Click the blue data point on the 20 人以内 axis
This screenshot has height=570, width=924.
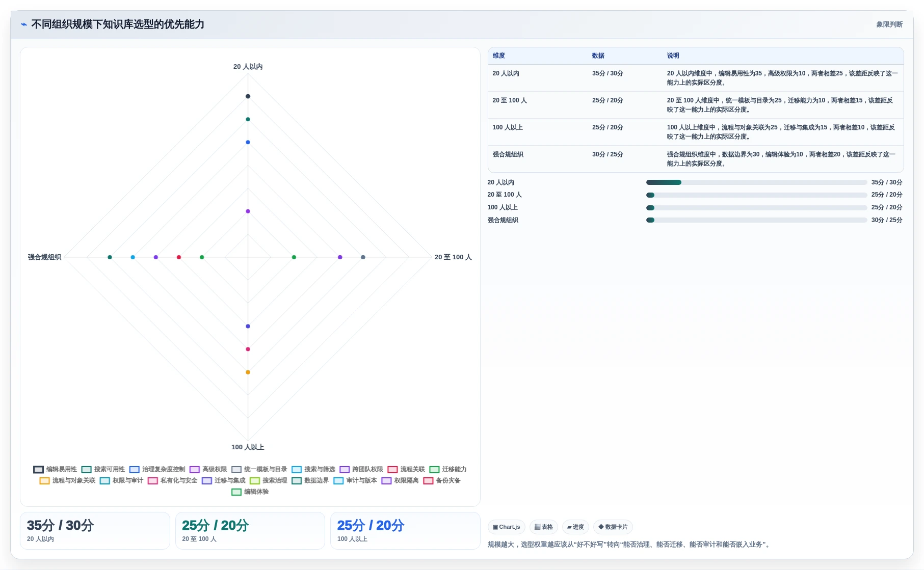click(x=248, y=142)
